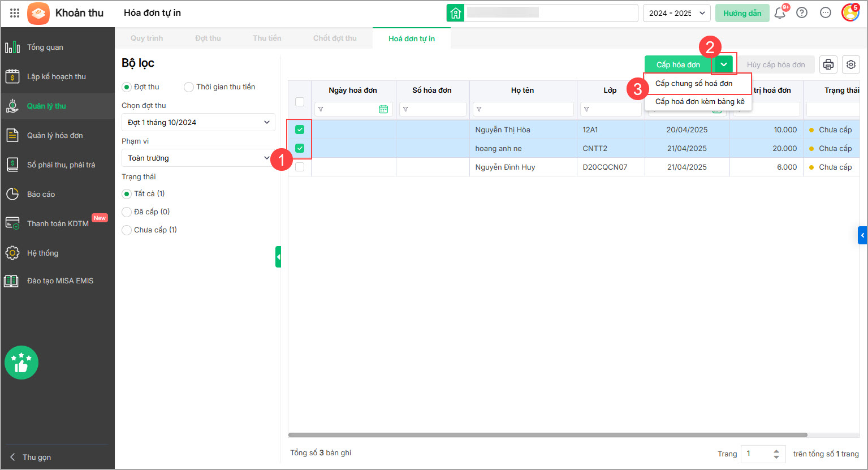Open the notifications bell

(x=780, y=13)
